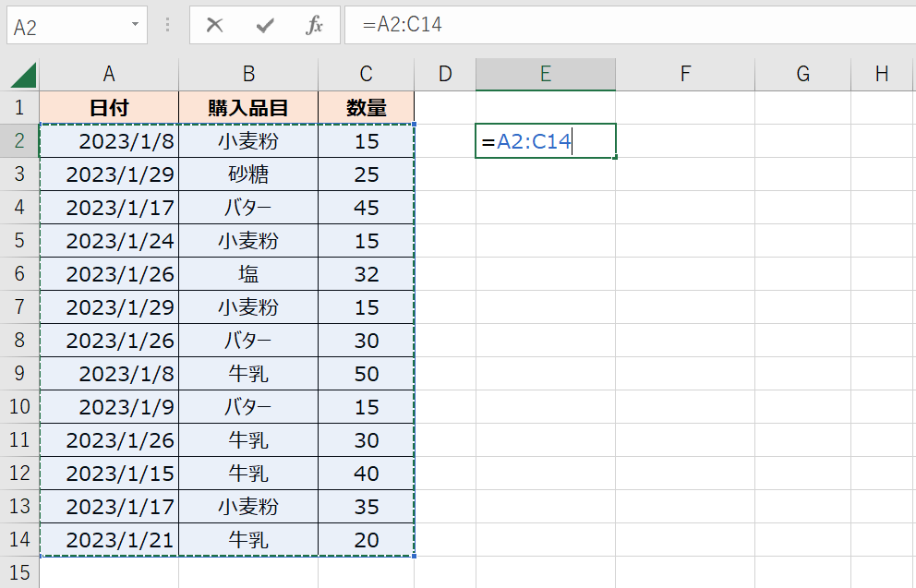Click inside the Name Box showing A2
916x588 pixels.
click(x=65, y=26)
